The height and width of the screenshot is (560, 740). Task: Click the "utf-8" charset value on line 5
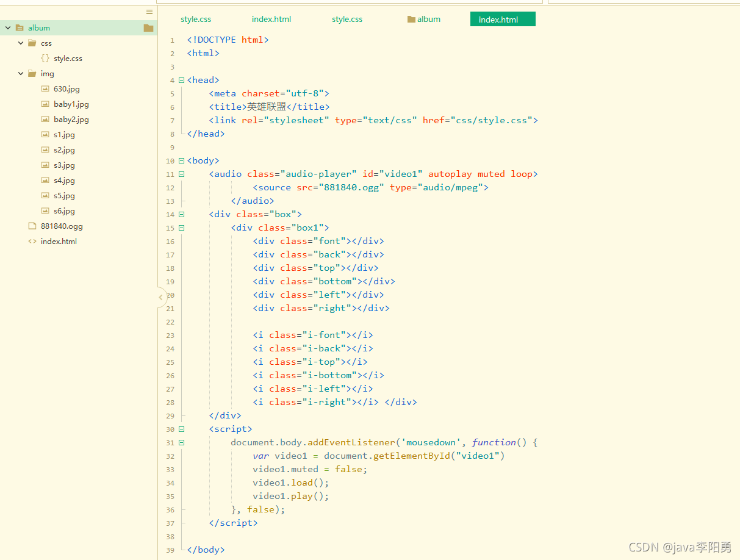coord(304,93)
